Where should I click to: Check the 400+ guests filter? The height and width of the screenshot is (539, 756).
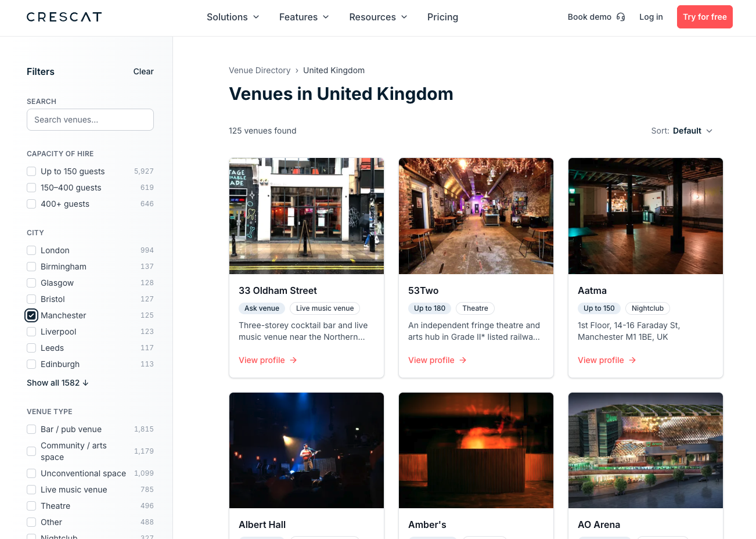pos(31,204)
